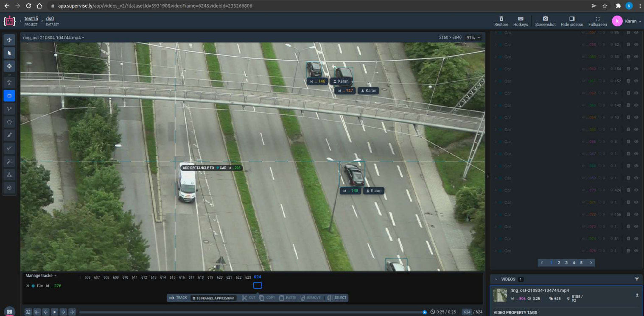Choose the Brush tool in the left toolbar
The height and width of the screenshot is (316, 644).
9,135
